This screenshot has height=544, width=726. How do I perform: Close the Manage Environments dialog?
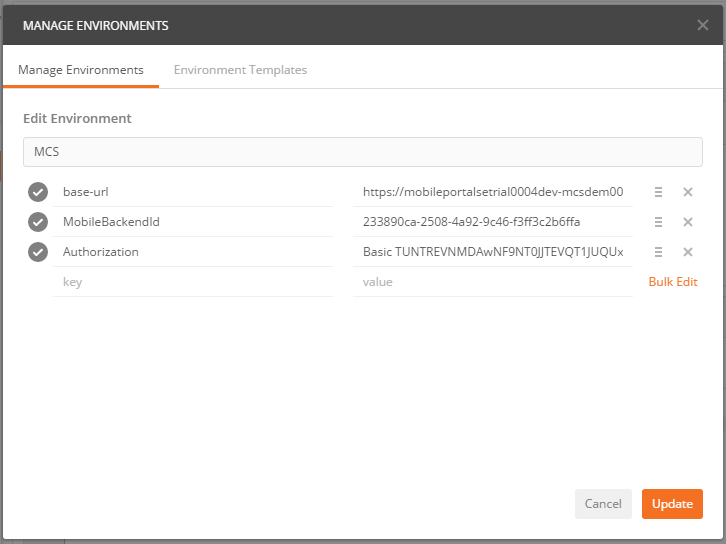pos(703,25)
